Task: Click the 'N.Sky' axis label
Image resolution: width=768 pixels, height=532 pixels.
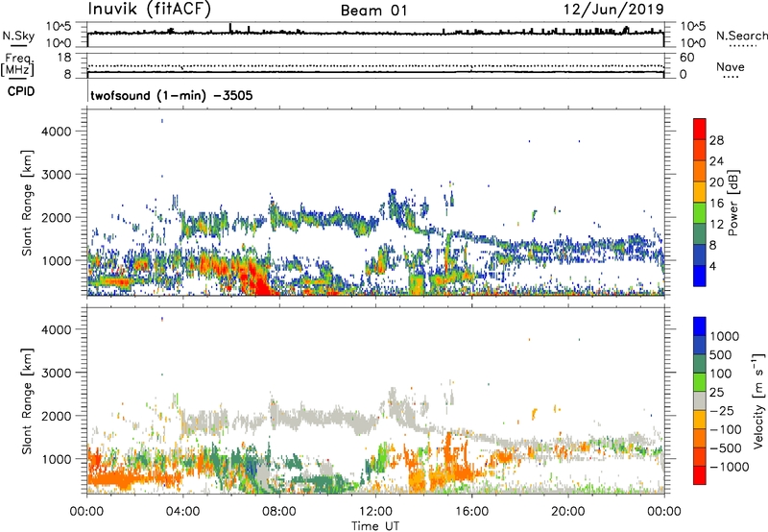Action: pyautogui.click(x=18, y=36)
